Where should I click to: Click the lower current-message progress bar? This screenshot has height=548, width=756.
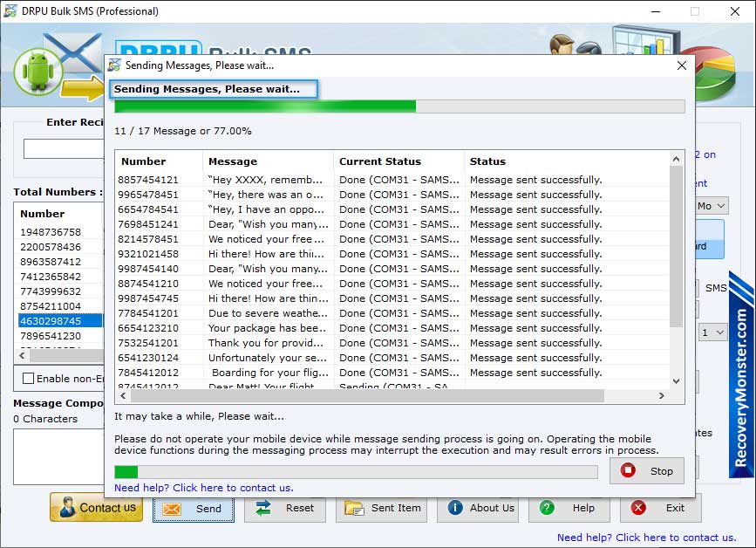tap(356, 472)
